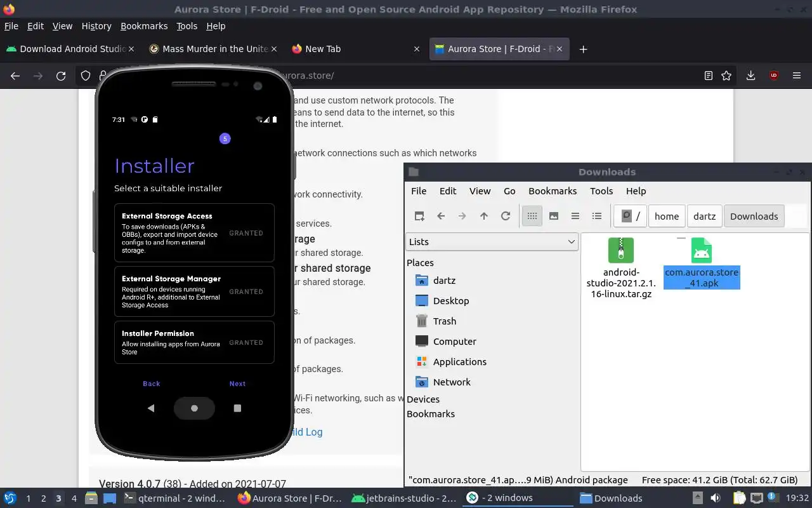Click the update notifier tray icon
The width and height of the screenshot is (812, 508).
pos(773,498)
